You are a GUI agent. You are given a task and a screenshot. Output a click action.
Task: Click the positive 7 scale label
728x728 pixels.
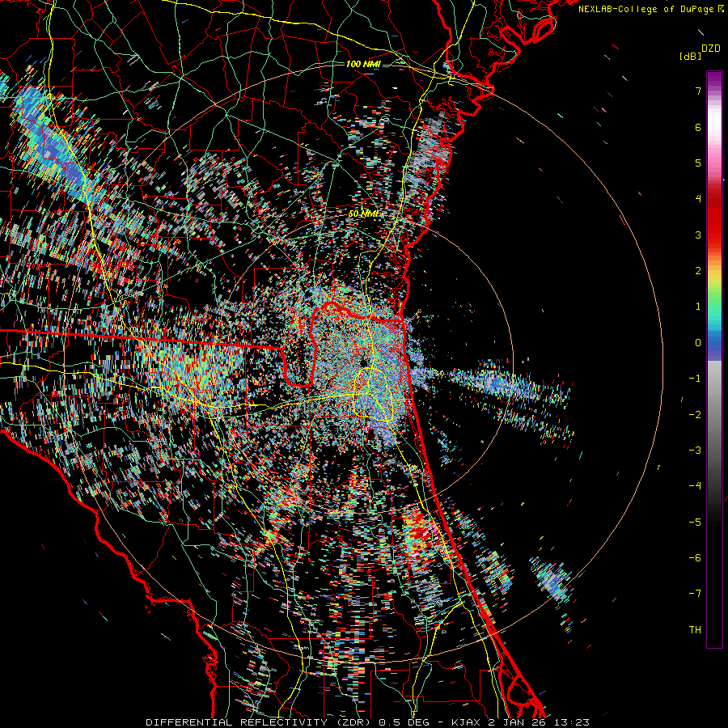[698, 91]
